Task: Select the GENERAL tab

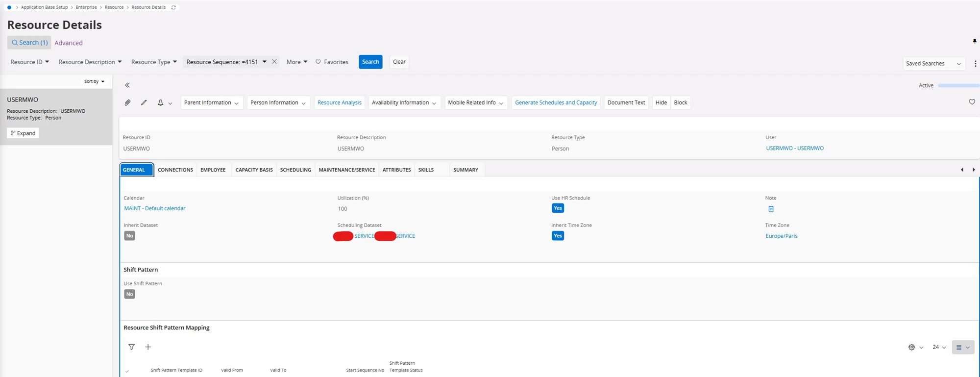Action: coord(137,170)
